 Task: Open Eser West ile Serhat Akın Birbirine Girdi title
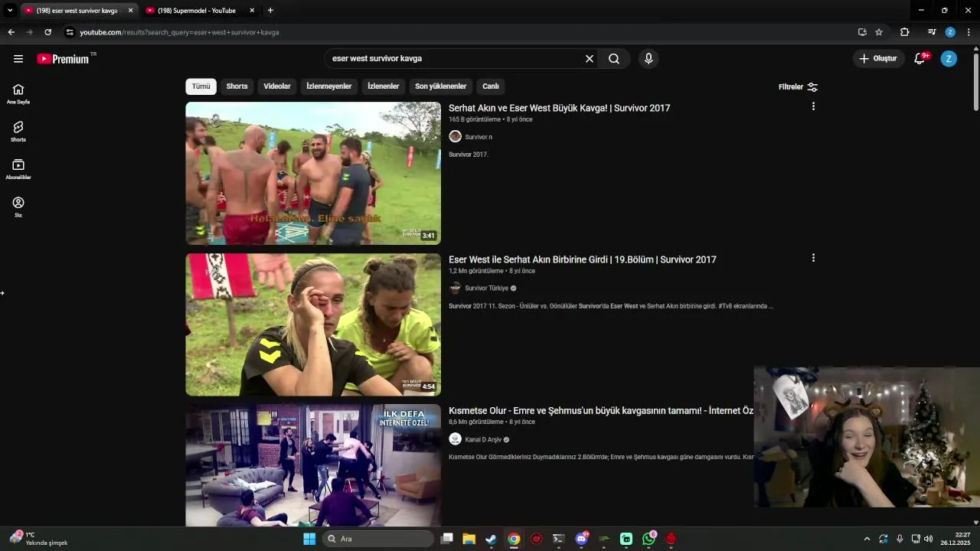pyautogui.click(x=583, y=259)
